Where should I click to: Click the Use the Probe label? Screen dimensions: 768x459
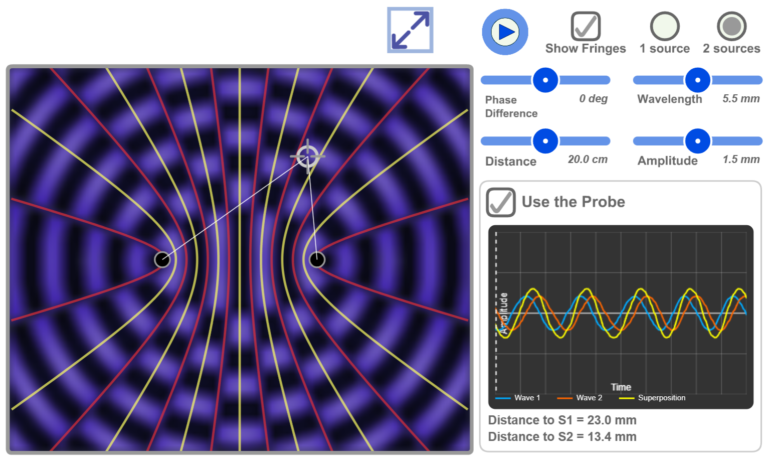(x=573, y=202)
